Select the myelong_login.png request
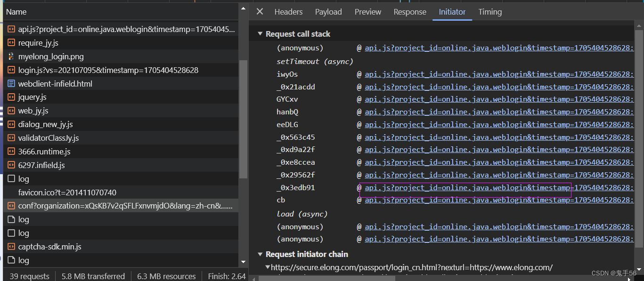The image size is (644, 281). tap(121, 56)
